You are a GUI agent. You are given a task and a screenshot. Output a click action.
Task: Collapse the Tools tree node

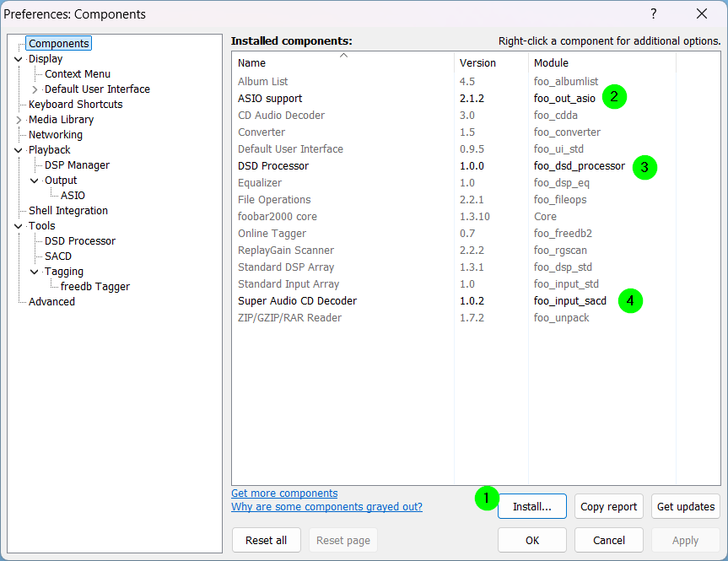pyautogui.click(x=19, y=226)
